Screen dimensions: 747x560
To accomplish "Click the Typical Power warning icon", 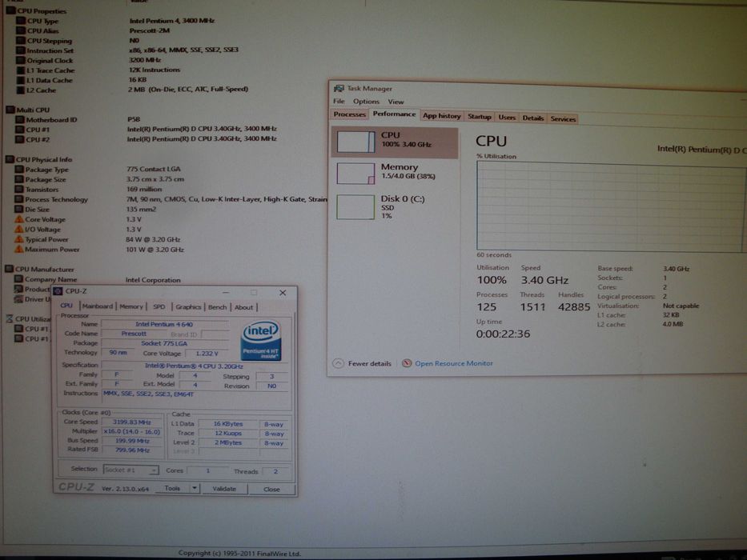I will point(18,239).
